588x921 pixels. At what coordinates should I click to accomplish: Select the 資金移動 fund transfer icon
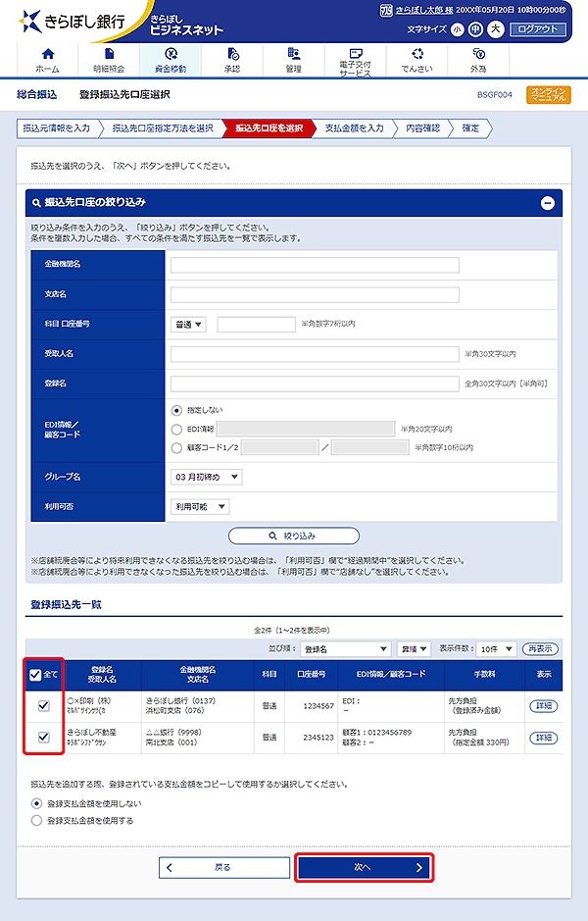point(171,54)
